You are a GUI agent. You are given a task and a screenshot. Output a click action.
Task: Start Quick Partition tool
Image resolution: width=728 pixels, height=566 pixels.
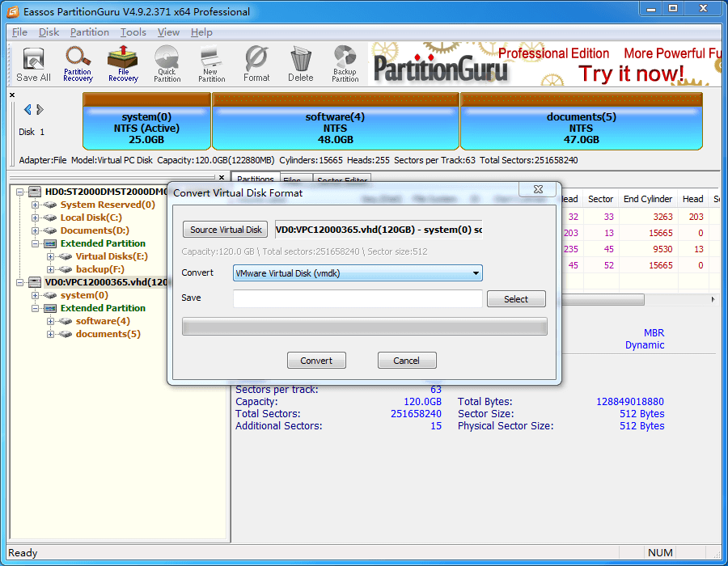click(x=167, y=65)
